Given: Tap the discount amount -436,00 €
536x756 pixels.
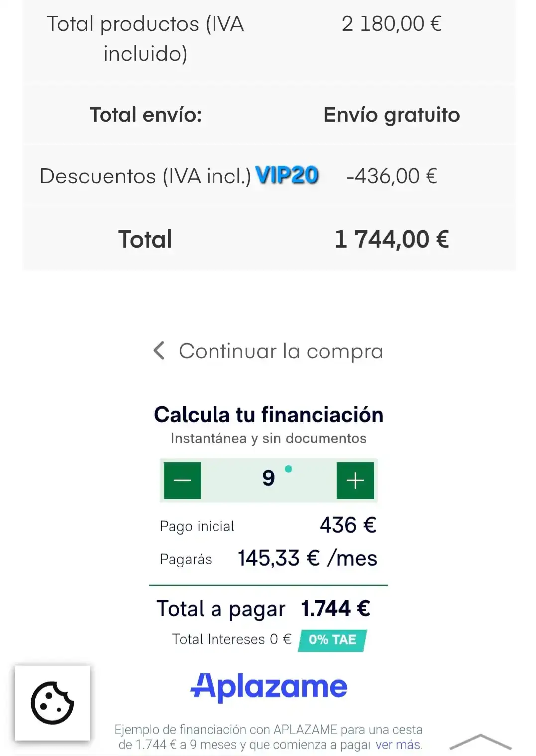Looking at the screenshot, I should (392, 176).
